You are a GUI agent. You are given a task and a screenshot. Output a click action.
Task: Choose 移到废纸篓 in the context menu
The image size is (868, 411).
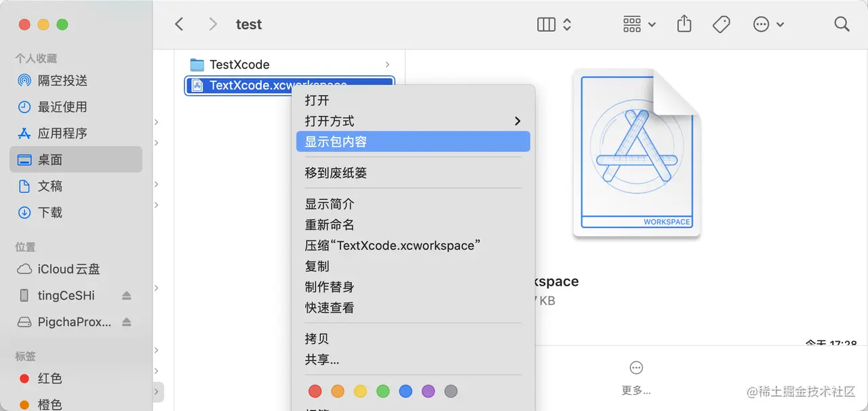coord(413,173)
